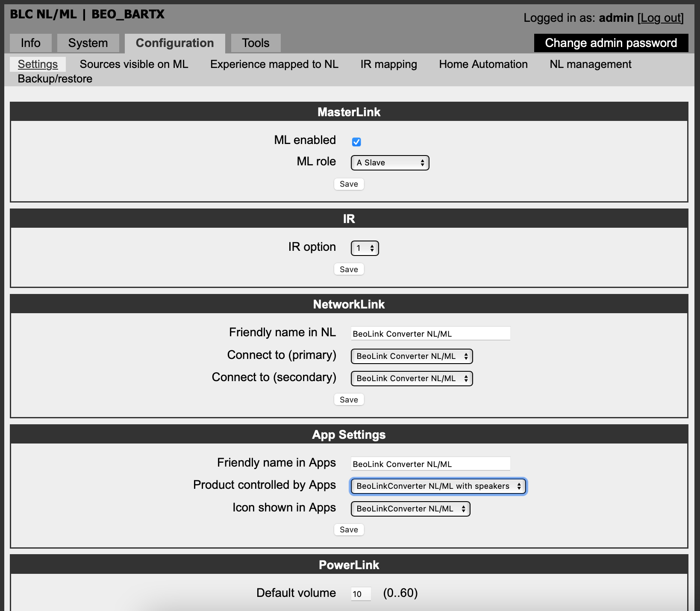Save the IR option setting
The image size is (700, 611).
tap(349, 270)
